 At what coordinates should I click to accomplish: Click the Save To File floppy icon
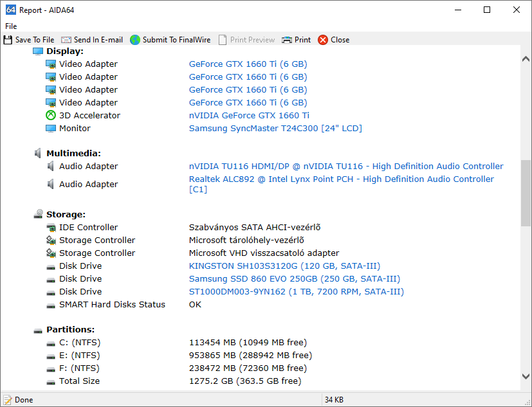pos(8,40)
